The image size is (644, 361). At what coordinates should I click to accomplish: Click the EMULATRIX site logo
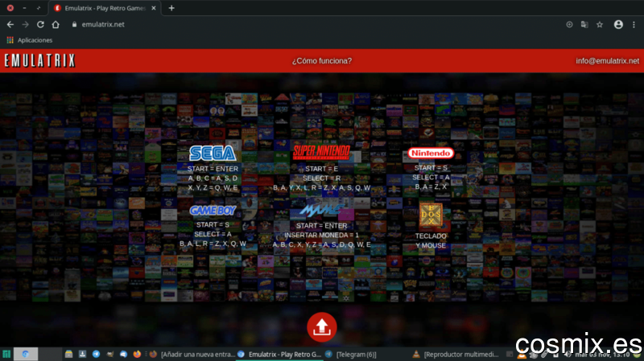pos(39,61)
